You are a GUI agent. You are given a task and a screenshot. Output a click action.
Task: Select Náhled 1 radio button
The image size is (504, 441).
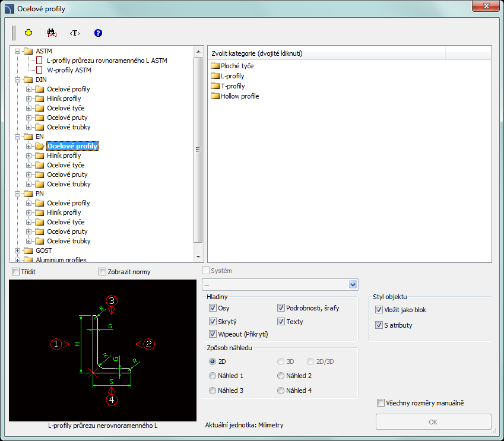(x=213, y=376)
